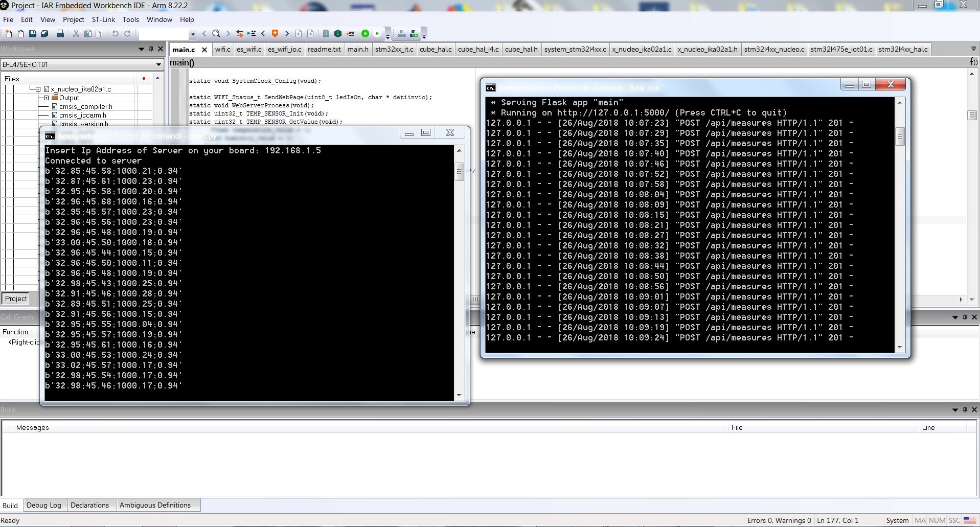Open the File menu

click(x=8, y=19)
